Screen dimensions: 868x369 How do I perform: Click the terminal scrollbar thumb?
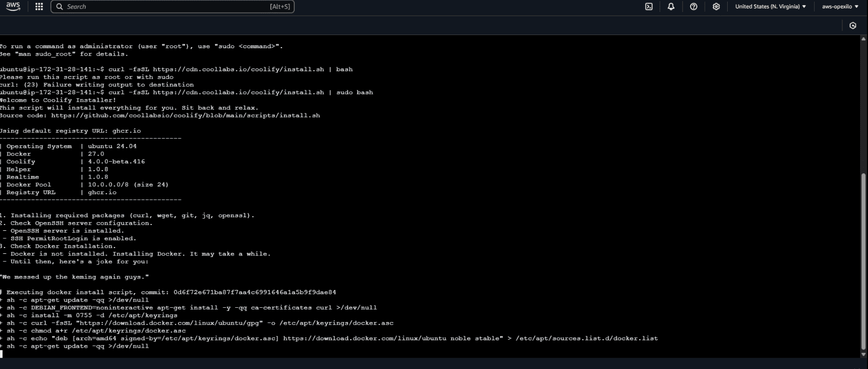tap(863, 262)
